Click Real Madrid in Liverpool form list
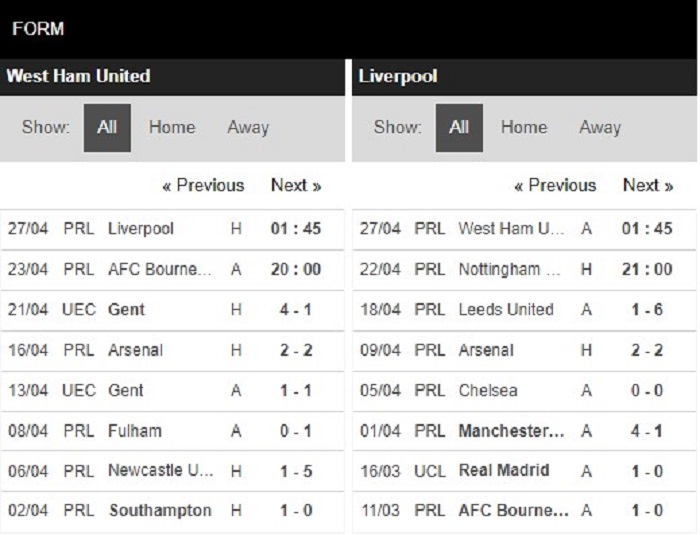The image size is (700, 535). tap(504, 470)
